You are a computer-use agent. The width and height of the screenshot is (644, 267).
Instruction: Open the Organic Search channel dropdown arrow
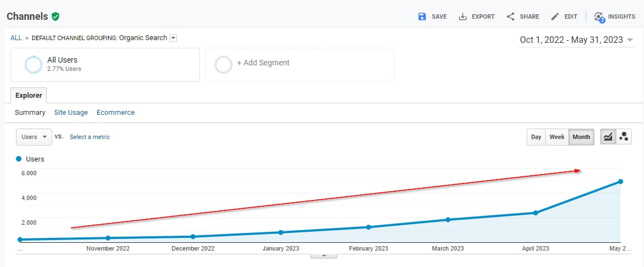point(173,38)
